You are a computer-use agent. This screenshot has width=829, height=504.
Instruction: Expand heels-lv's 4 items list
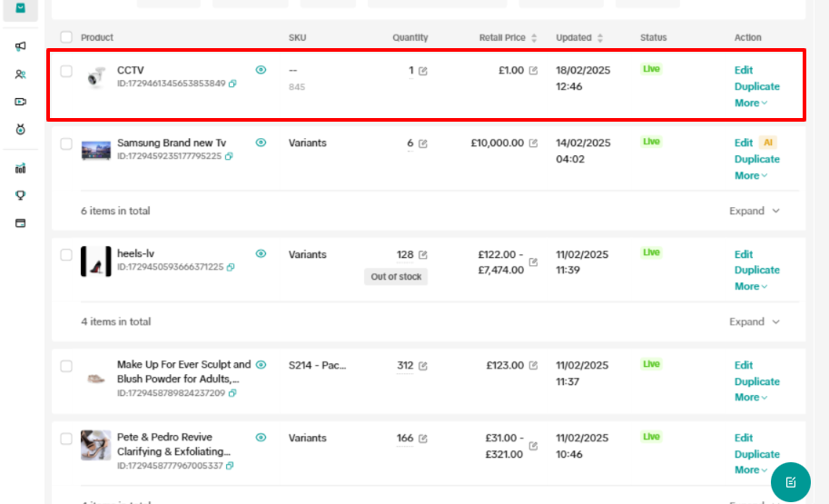tap(754, 321)
